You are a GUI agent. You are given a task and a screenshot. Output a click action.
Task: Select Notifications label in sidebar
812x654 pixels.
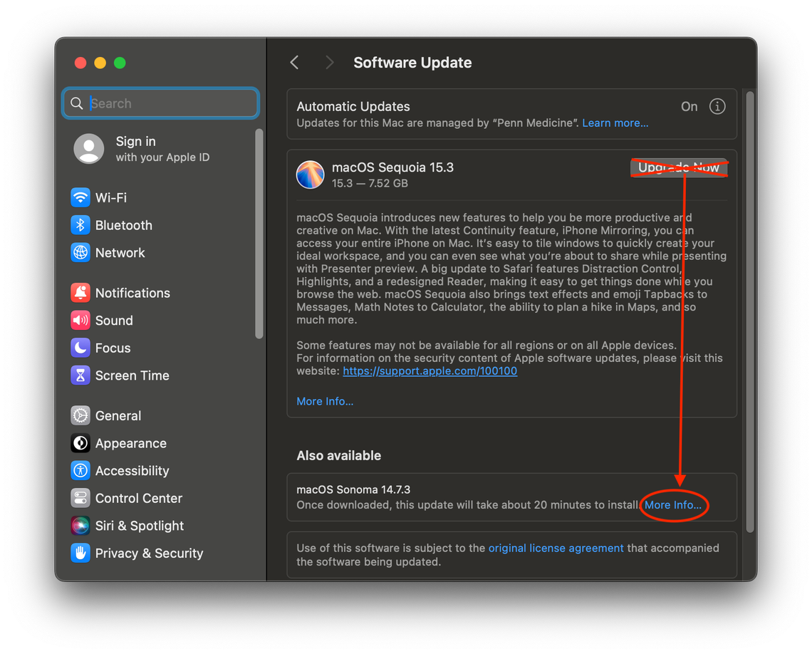132,293
